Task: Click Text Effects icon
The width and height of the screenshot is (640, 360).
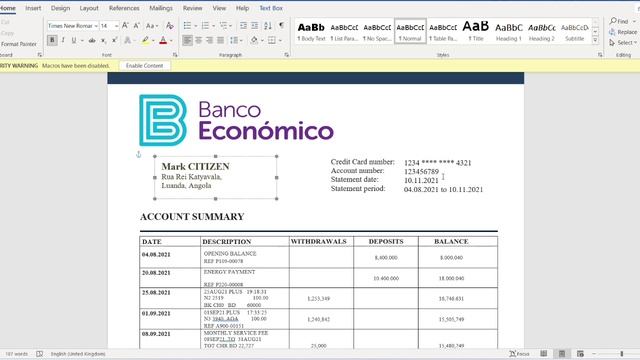Action: pyautogui.click(x=128, y=40)
